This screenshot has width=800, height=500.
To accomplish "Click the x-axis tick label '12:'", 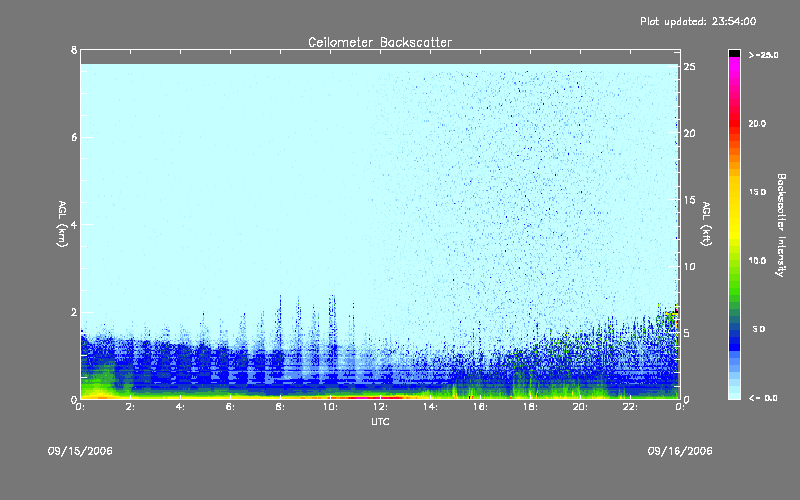I will [x=380, y=407].
